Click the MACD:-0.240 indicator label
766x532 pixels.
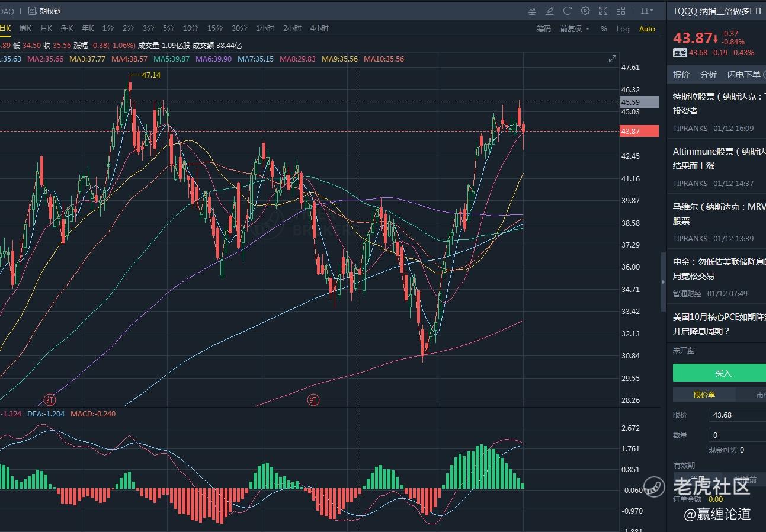point(93,414)
